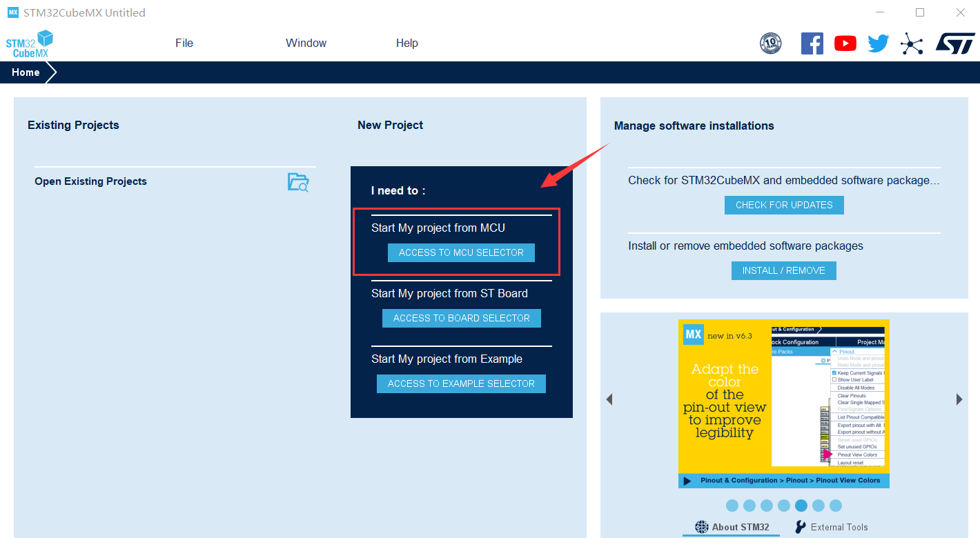Click the Start My project from MCU text

pyautogui.click(x=438, y=228)
